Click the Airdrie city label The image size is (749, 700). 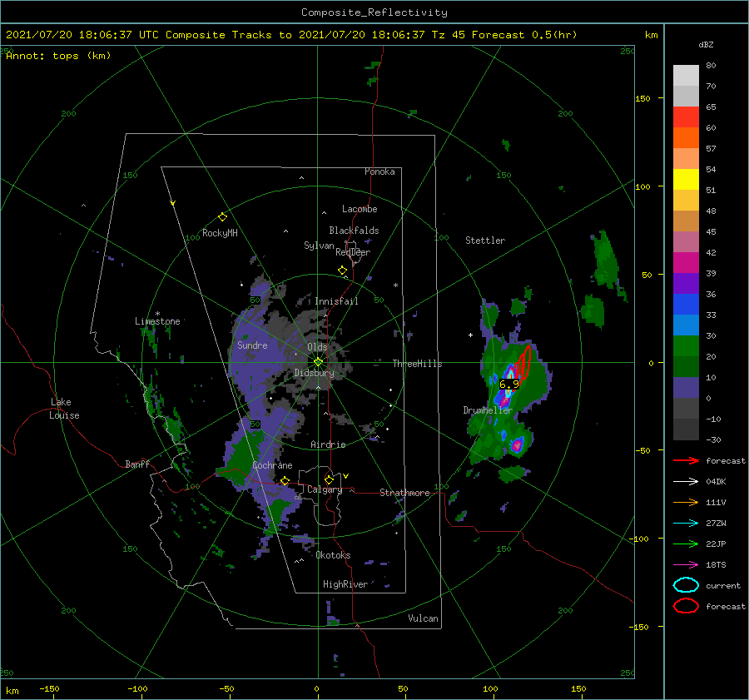tap(328, 444)
